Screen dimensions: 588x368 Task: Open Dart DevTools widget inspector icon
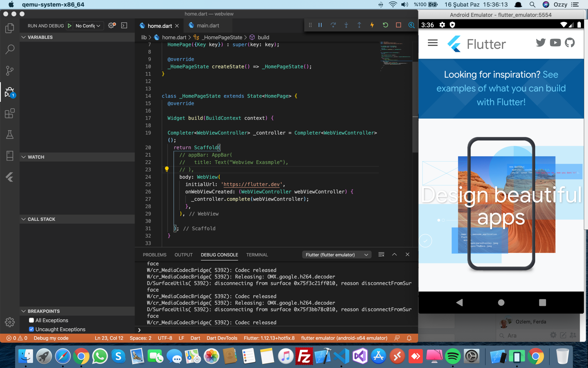[x=411, y=25]
